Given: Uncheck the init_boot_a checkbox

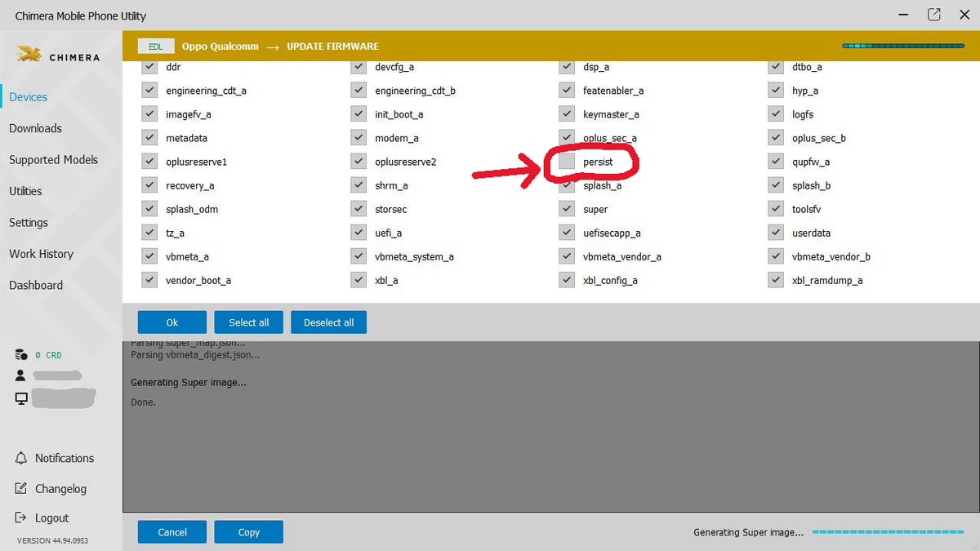Looking at the screenshot, I should pyautogui.click(x=359, y=114).
